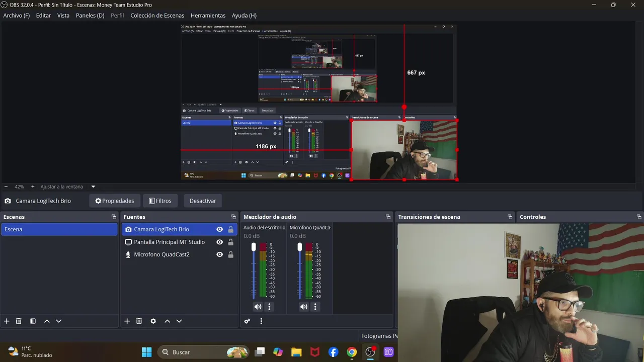Image resolution: width=644 pixels, height=362 pixels.
Task: Open File Explorer from taskbar
Action: pos(296,352)
